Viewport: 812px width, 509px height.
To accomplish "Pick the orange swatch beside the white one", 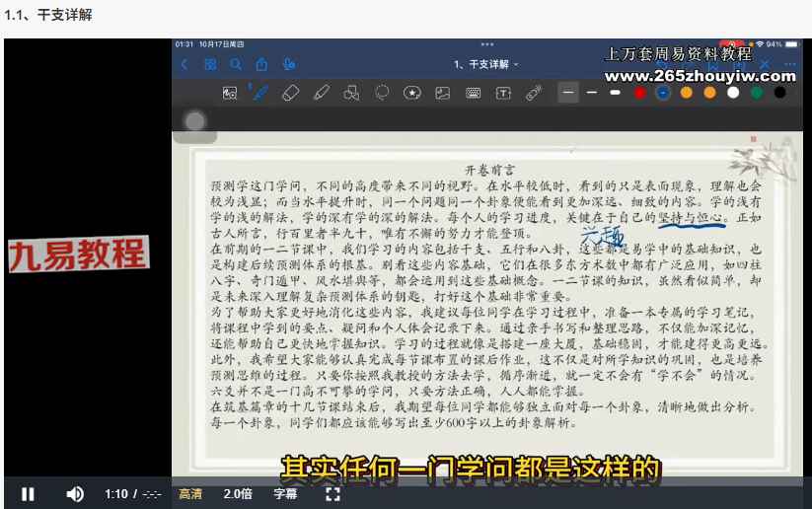I will click(x=710, y=93).
